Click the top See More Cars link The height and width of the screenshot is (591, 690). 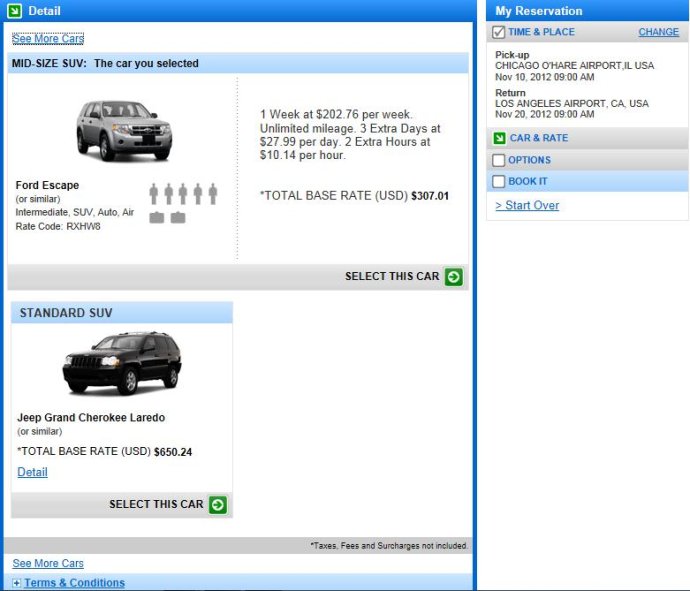tap(48, 39)
